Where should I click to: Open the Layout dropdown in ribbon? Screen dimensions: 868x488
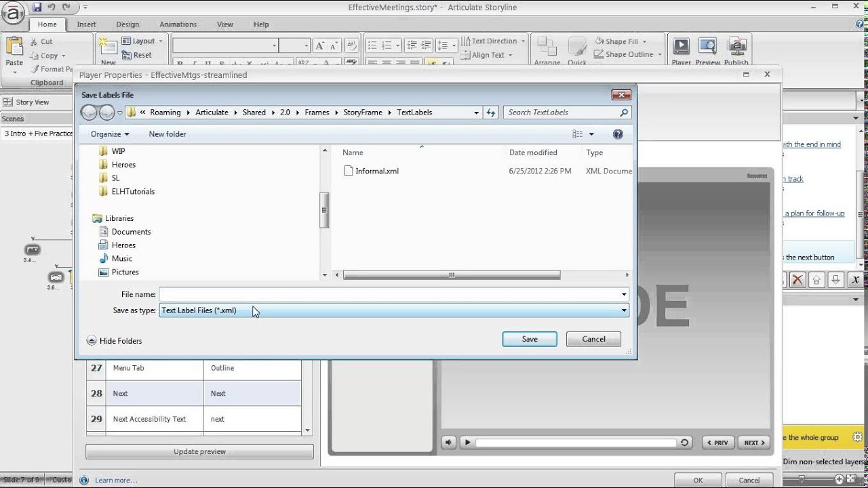tap(144, 41)
